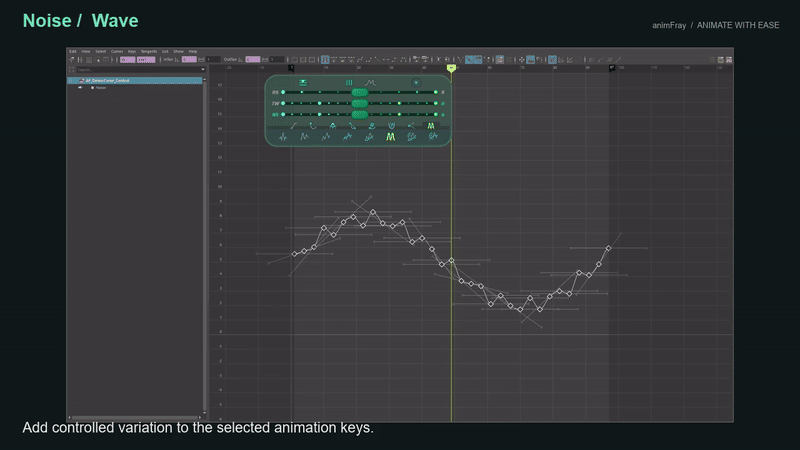Open the Keys menu
This screenshot has height=450, width=800.
[x=132, y=51]
